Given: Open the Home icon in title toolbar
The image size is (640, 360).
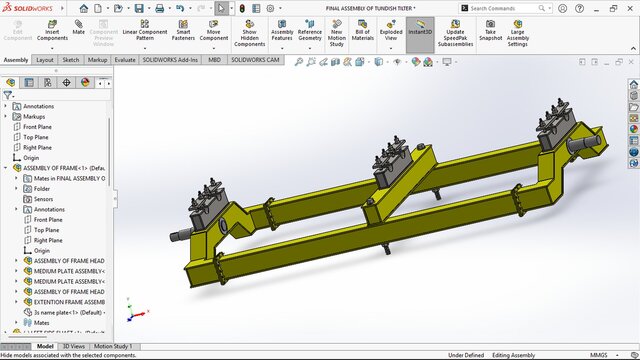Looking at the screenshot, I should [x=84, y=8].
